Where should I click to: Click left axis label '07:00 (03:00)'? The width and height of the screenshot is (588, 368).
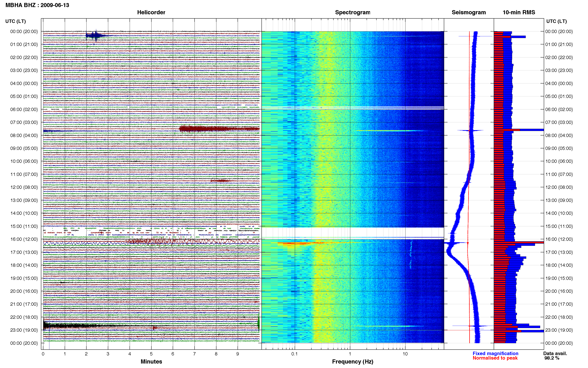[24, 122]
